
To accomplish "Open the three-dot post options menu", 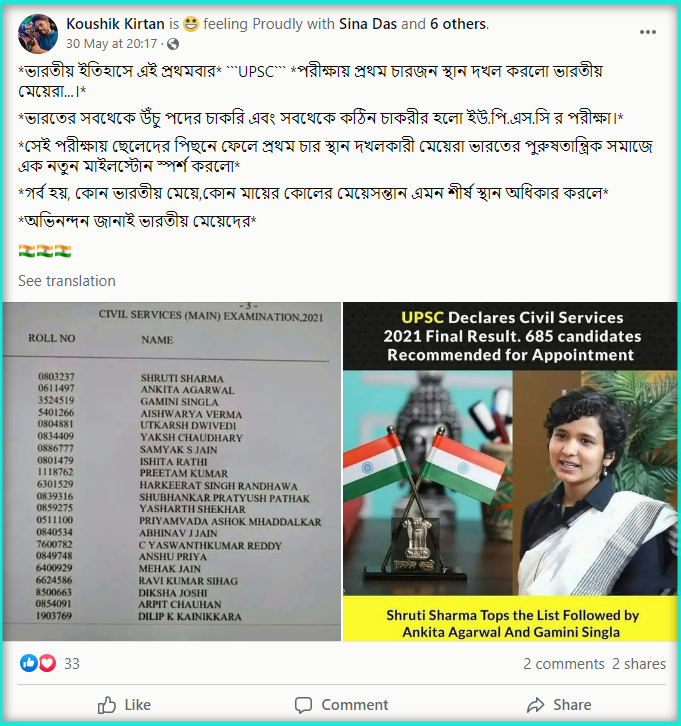I will click(647, 32).
